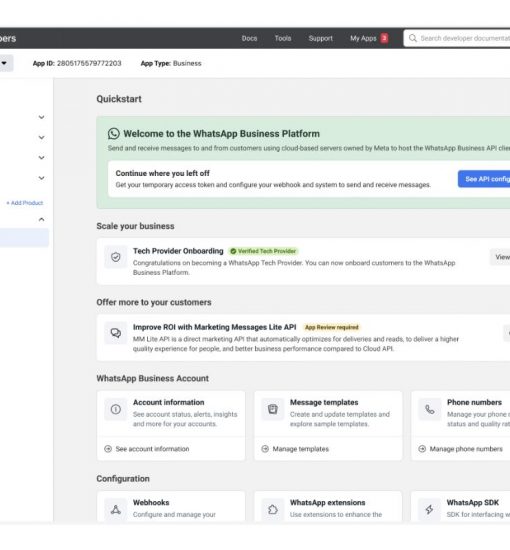The height and width of the screenshot is (550, 510).
Task: Click the Manage phone numbers link
Action: pos(466,449)
